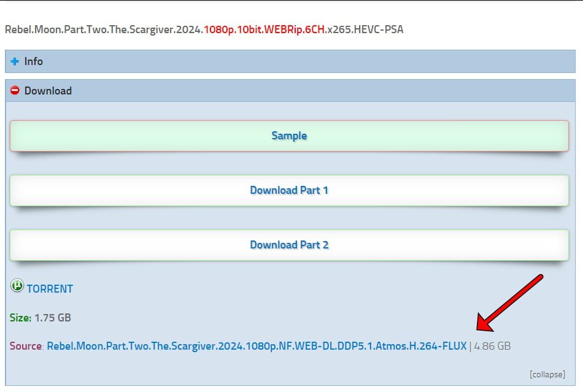
Task: Click the [collapse] link
Action: (547, 374)
